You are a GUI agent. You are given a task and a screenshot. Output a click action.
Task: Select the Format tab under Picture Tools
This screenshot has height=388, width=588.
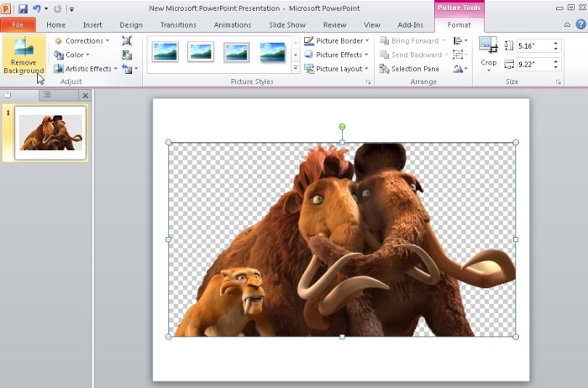pyautogui.click(x=459, y=24)
